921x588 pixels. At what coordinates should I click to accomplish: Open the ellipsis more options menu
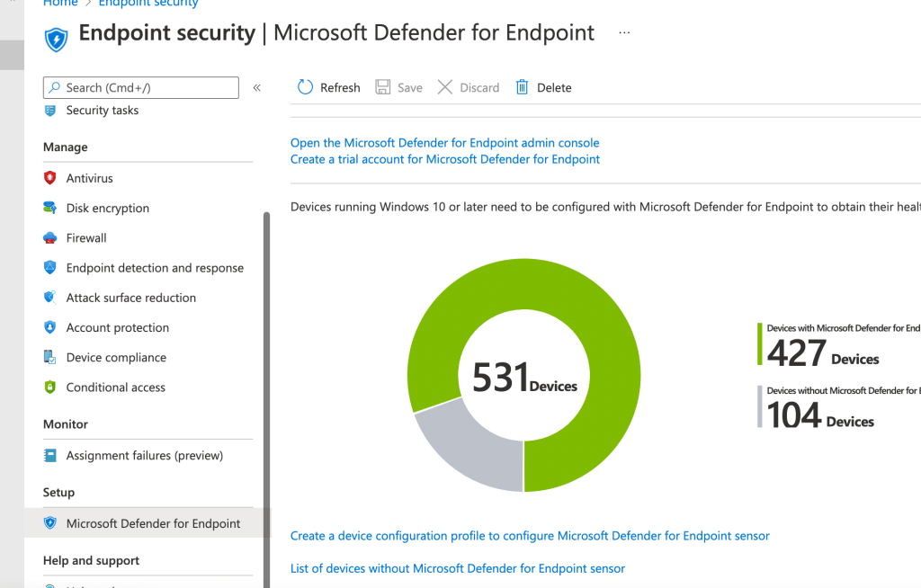click(x=624, y=33)
